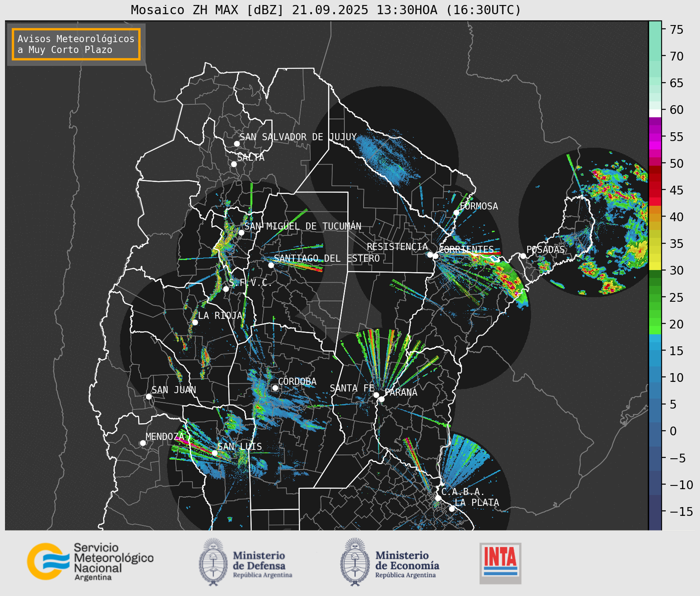Click the 75 label on the colorbar
This screenshot has width=700, height=596.
point(677,29)
